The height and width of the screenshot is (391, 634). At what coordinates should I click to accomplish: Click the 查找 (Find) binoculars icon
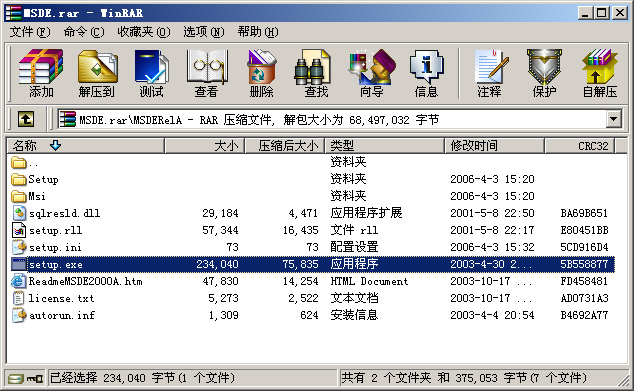click(316, 73)
